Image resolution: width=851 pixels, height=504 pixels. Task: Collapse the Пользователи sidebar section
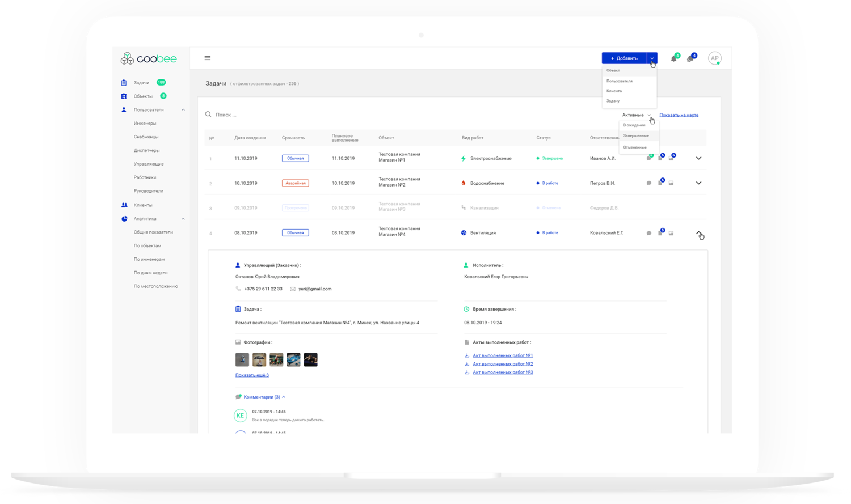coord(183,110)
